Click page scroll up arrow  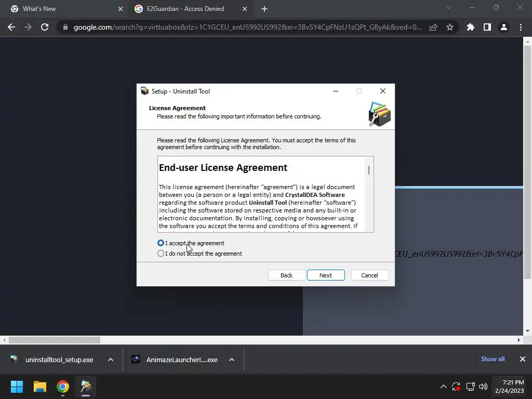(x=527, y=42)
